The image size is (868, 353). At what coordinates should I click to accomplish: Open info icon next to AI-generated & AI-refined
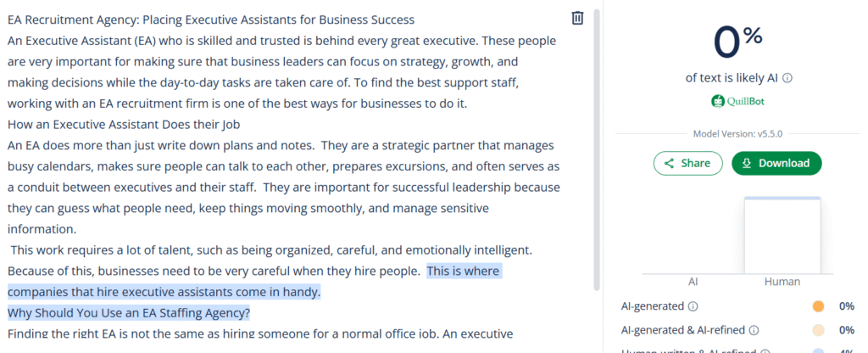coord(754,330)
